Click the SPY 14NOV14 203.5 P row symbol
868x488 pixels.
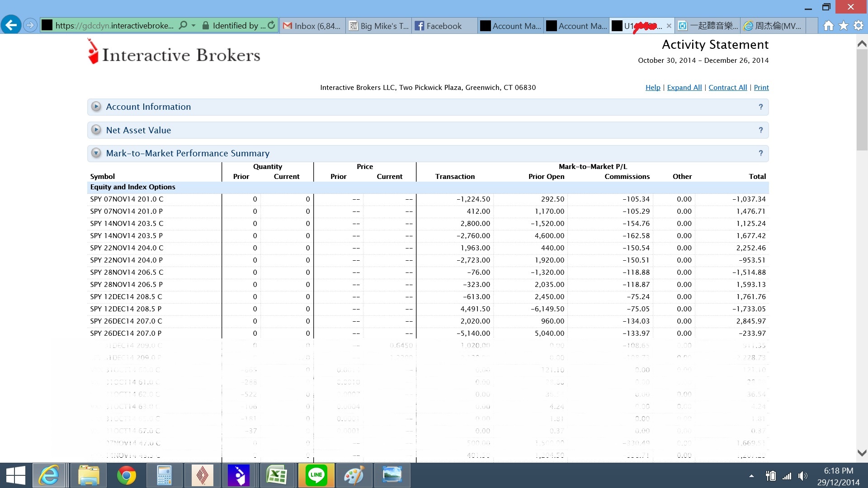pyautogui.click(x=126, y=236)
